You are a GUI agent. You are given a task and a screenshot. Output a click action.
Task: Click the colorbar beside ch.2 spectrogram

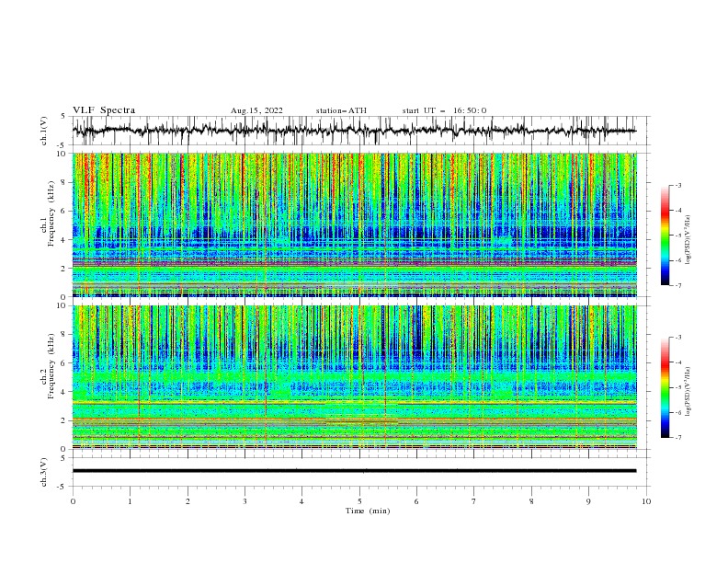(665, 387)
